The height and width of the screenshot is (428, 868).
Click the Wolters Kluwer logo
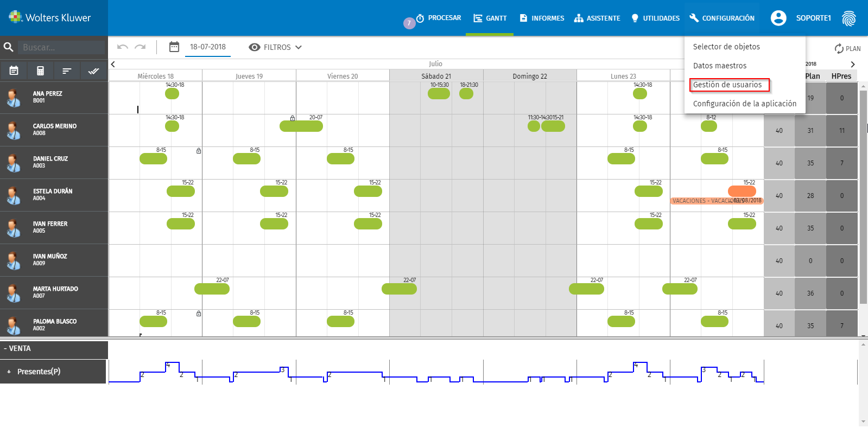coord(50,17)
